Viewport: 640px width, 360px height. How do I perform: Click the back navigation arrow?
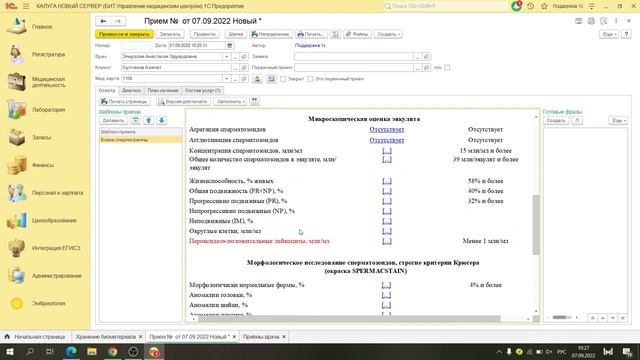[x=103, y=21]
